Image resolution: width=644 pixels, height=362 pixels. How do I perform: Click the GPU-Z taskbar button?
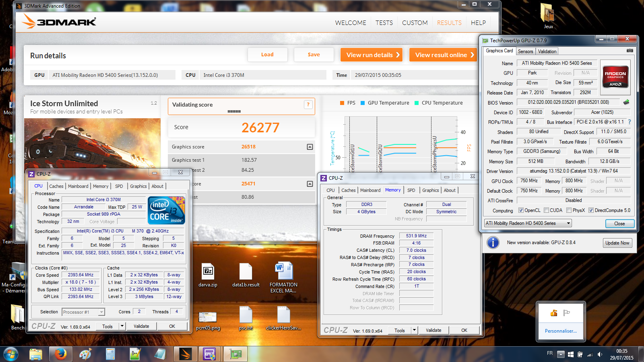tap(235, 354)
